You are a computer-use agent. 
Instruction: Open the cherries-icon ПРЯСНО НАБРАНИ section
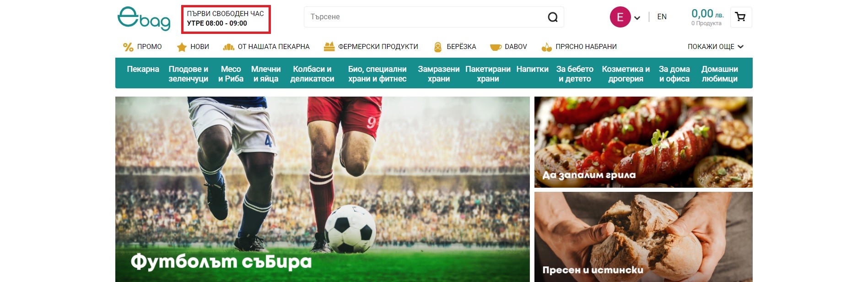point(579,47)
